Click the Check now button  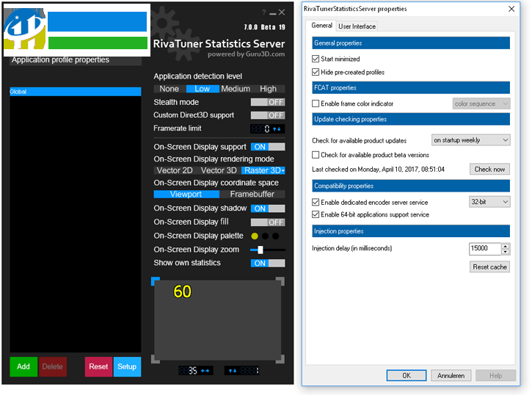[489, 169]
